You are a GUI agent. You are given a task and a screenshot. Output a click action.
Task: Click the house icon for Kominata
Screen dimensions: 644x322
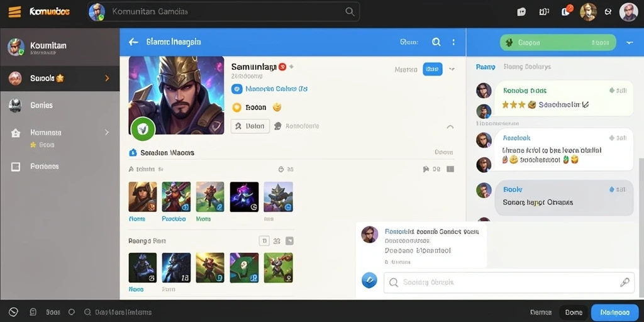(15, 133)
